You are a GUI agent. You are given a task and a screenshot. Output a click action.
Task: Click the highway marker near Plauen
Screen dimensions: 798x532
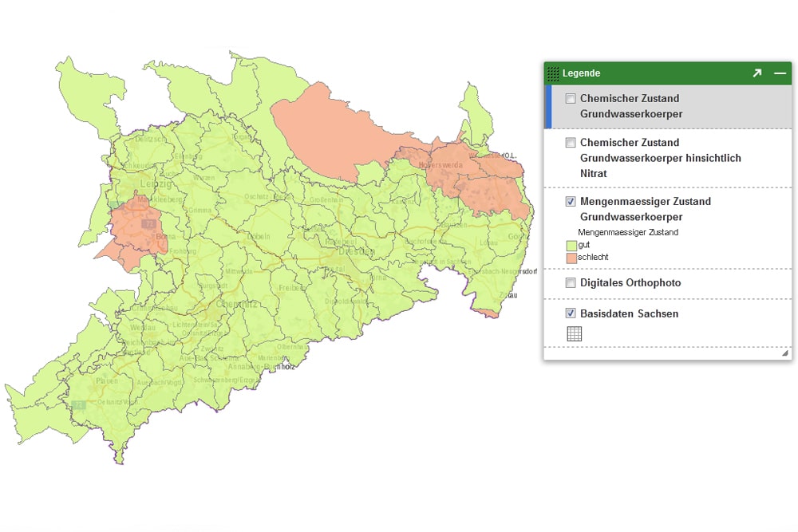point(77,405)
